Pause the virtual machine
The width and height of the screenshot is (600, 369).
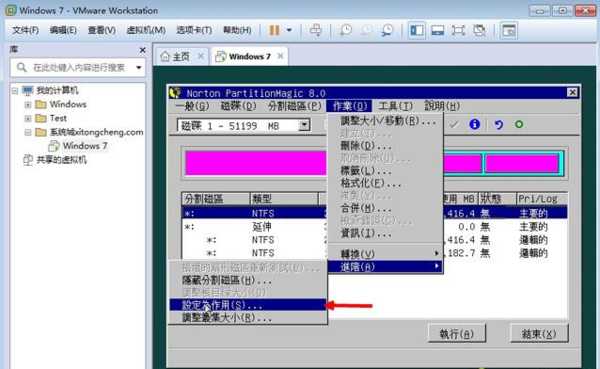tap(274, 30)
